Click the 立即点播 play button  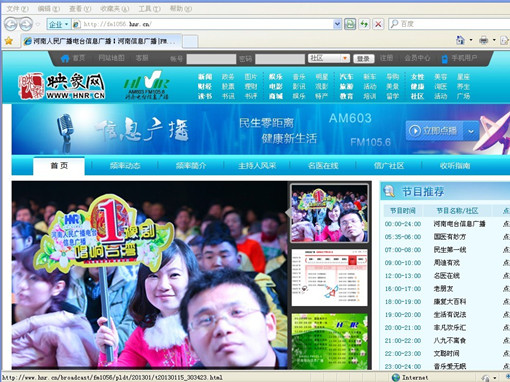(x=434, y=131)
